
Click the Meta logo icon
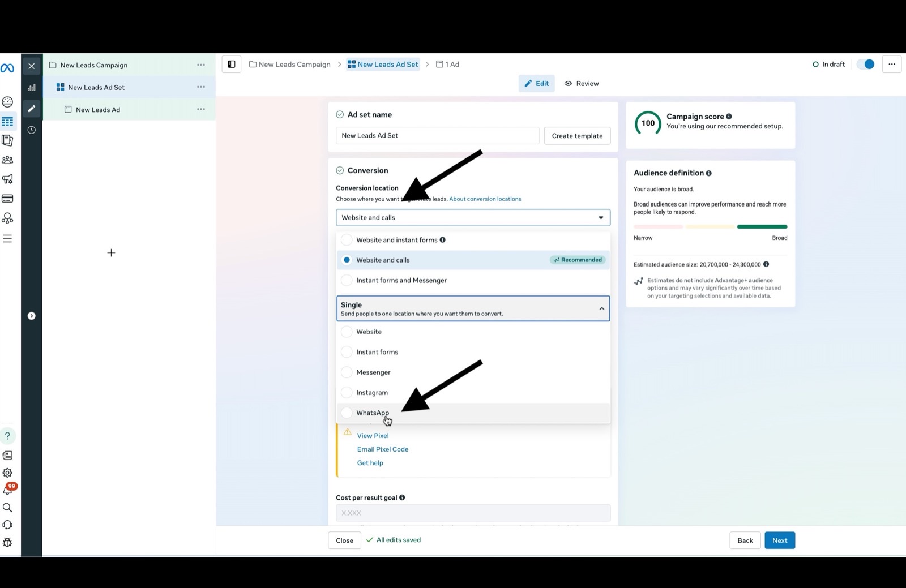tap(7, 68)
